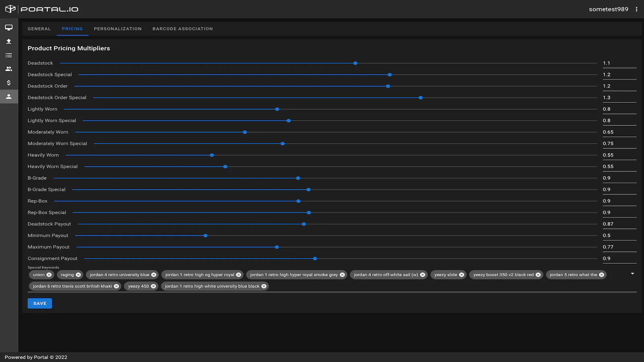The image size is (644, 362).
Task: Click the Minimum Payout value field 0.5
Action: click(619, 236)
